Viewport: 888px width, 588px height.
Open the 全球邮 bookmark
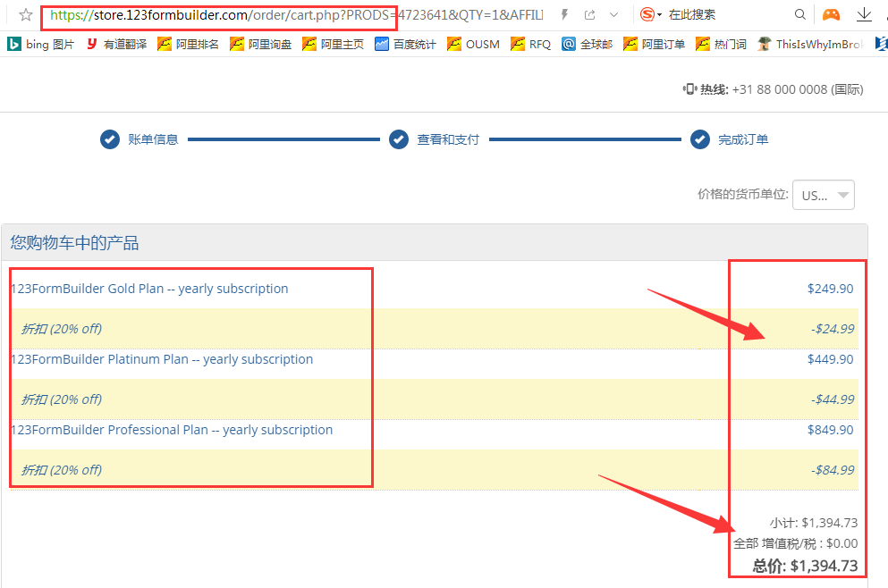tap(588, 44)
